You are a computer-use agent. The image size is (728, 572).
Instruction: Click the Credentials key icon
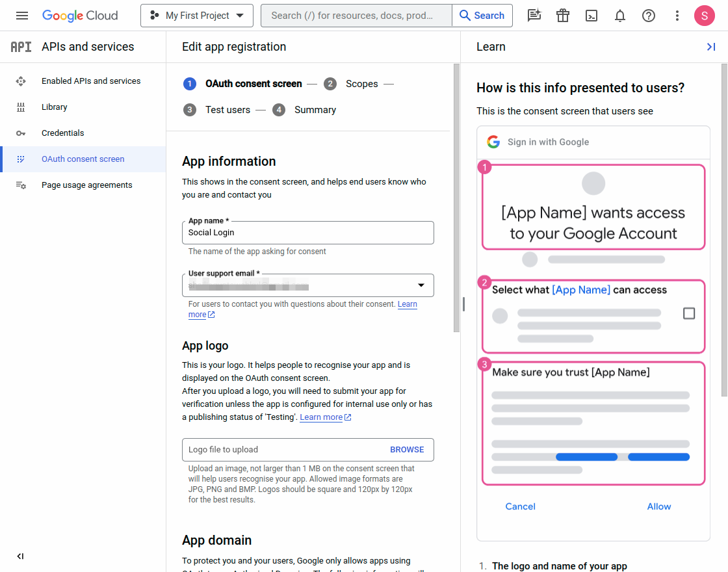(x=21, y=133)
